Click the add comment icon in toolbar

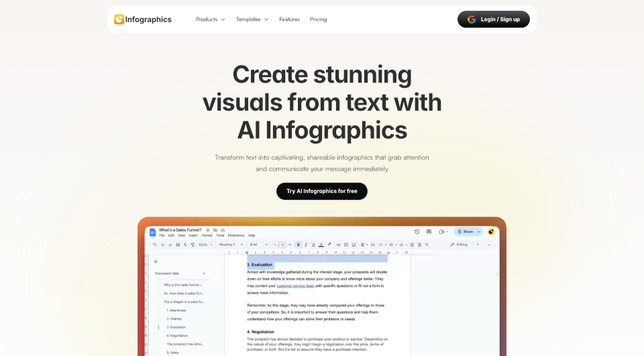coord(346,245)
